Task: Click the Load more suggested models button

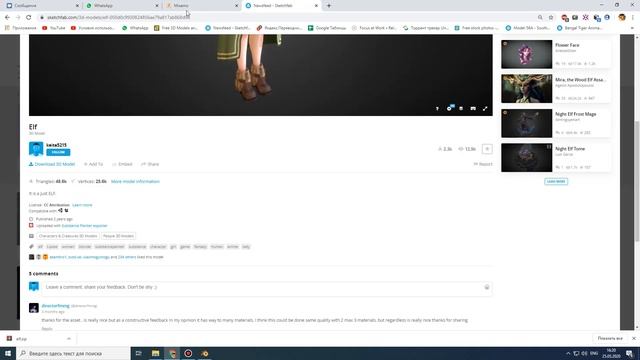Action: pyautogui.click(x=556, y=181)
